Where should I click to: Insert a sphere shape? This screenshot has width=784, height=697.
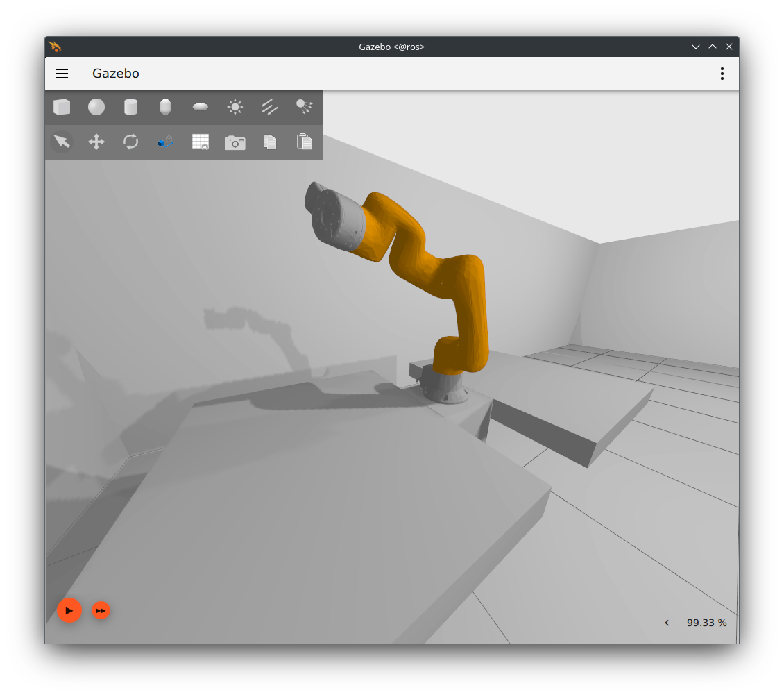tap(96, 107)
